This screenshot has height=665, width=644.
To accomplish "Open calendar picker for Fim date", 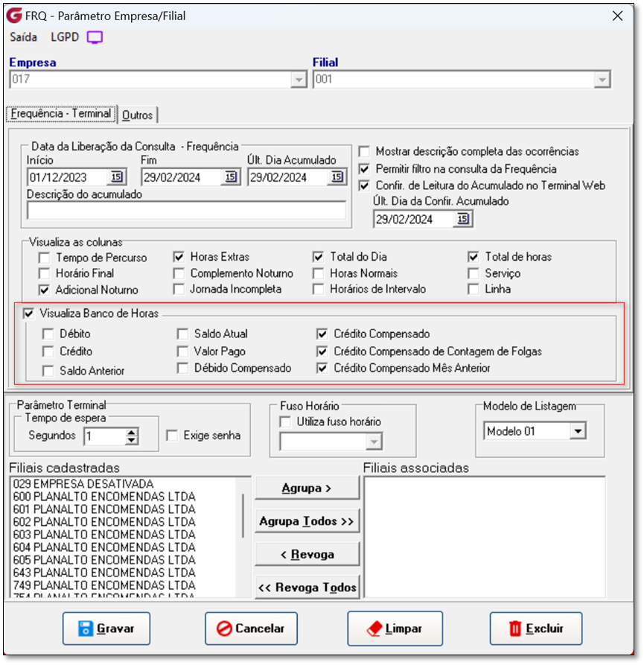I will [x=231, y=176].
